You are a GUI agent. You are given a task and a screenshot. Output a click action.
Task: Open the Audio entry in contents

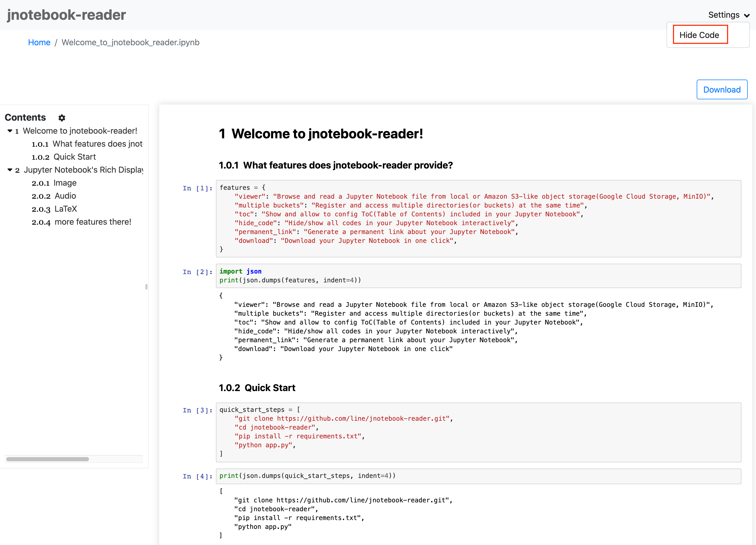[65, 196]
